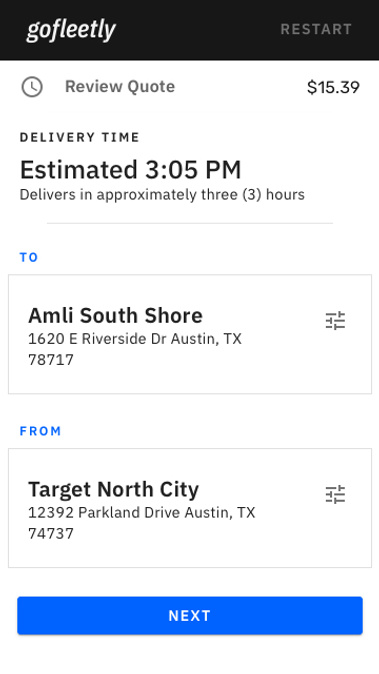Click Estimated 3:05 PM delivery time
379x674 pixels.
coord(131,169)
